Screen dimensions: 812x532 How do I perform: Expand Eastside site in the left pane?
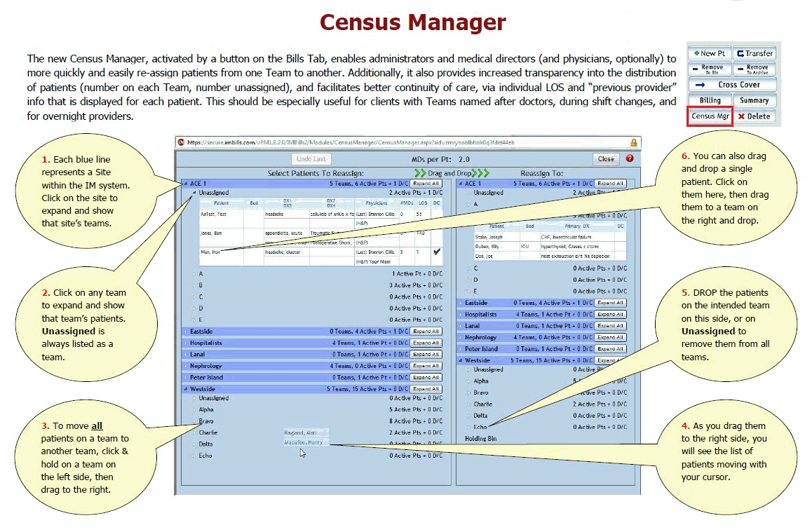point(186,332)
